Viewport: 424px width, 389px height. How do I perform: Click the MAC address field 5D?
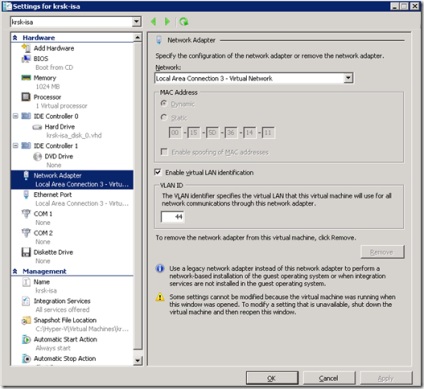212,133
